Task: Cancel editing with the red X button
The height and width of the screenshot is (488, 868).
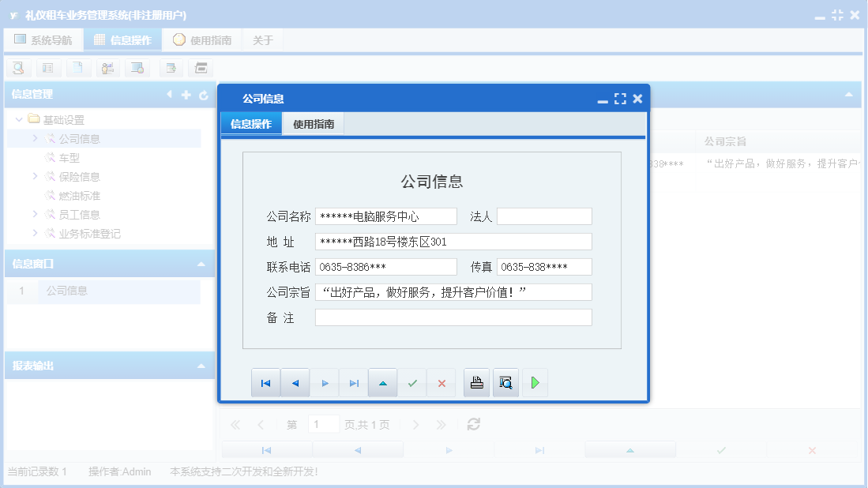Action: point(442,382)
